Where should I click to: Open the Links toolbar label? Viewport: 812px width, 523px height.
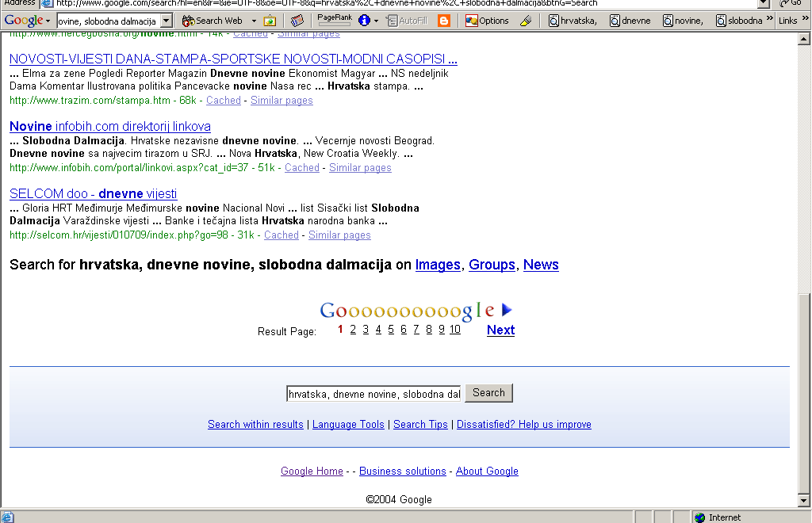[787, 21]
